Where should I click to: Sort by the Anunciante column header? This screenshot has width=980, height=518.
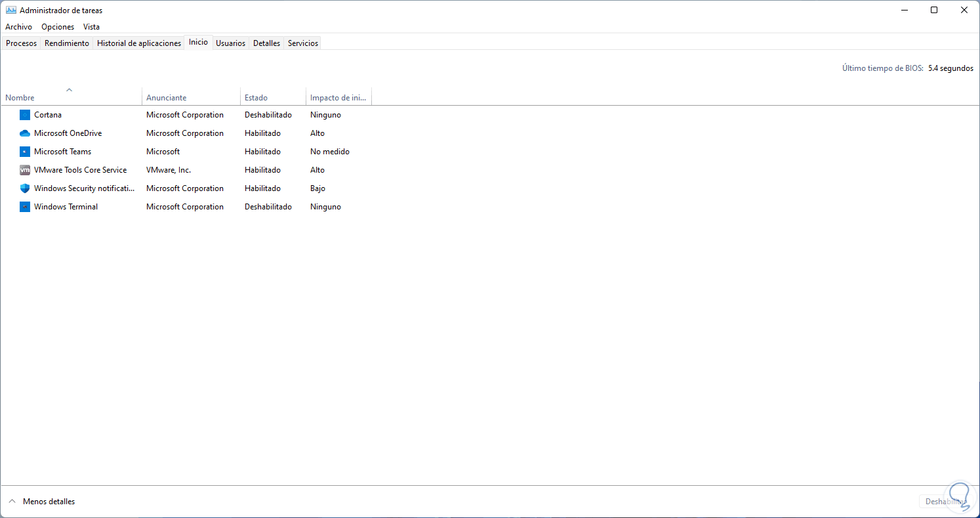click(x=191, y=96)
